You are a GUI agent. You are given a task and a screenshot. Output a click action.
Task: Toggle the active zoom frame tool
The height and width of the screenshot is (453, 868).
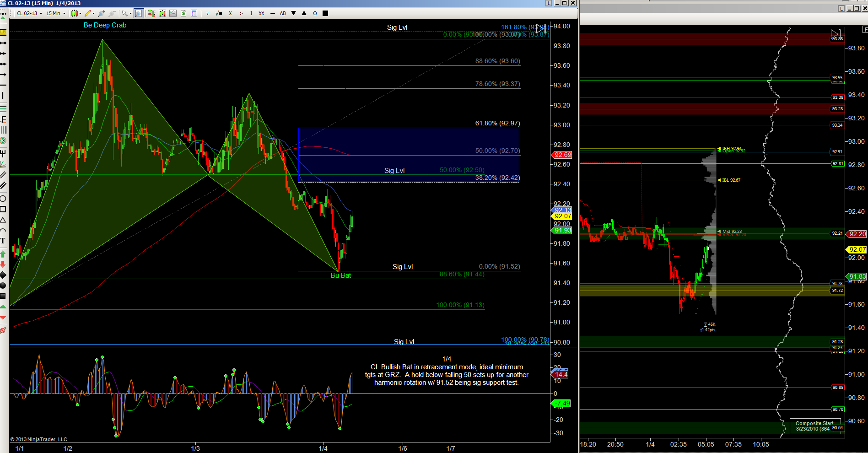[x=139, y=13]
